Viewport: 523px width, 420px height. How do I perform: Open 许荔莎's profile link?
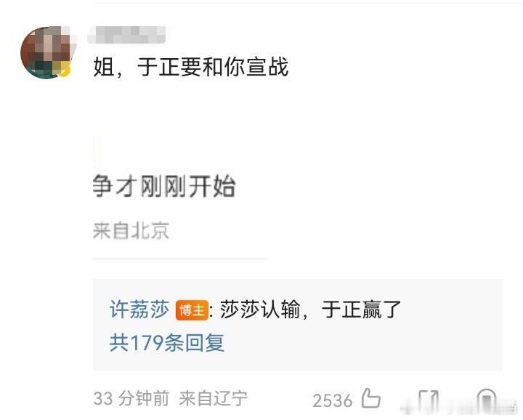coord(139,310)
